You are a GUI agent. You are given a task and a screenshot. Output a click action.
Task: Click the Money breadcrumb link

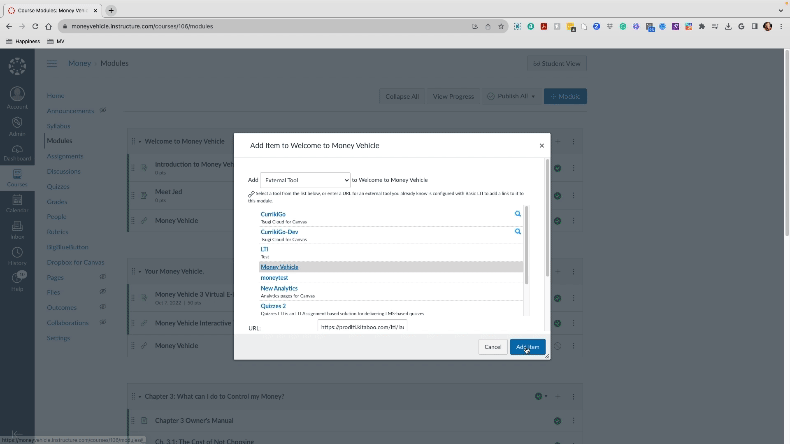(80, 64)
